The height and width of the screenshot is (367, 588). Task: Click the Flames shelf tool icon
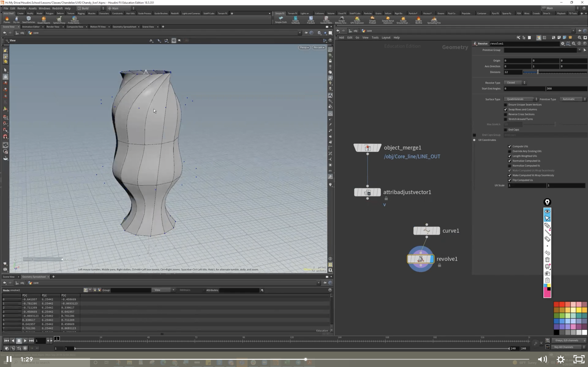click(x=7, y=19)
